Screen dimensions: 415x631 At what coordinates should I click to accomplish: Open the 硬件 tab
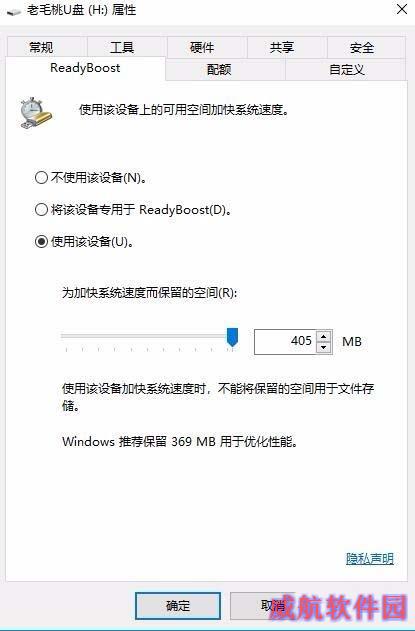point(202,47)
